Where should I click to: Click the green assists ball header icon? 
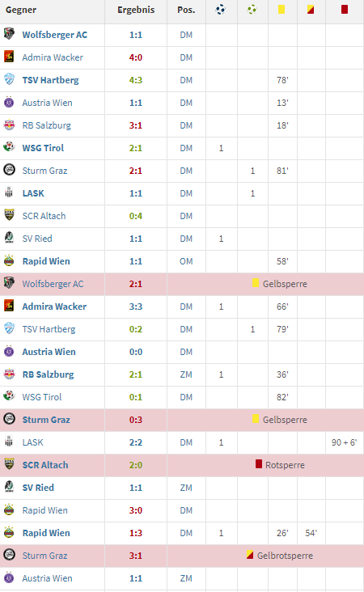click(x=252, y=10)
